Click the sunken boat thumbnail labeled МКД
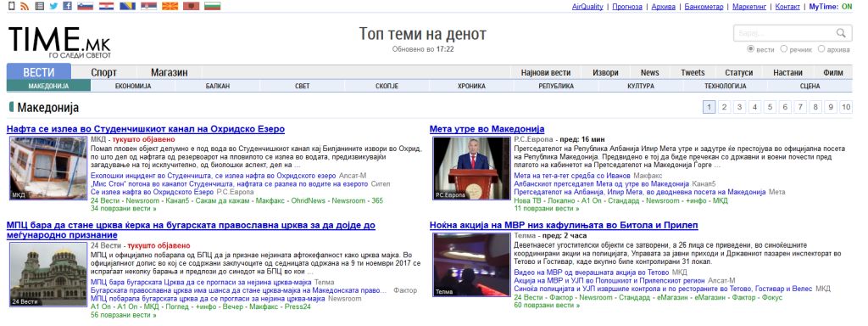868x326 pixels. pyautogui.click(x=48, y=168)
